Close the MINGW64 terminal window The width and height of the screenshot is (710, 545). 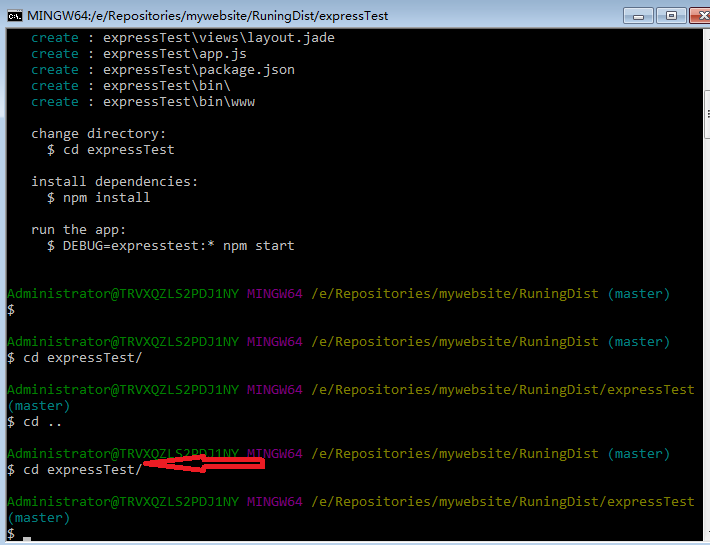click(701, 16)
